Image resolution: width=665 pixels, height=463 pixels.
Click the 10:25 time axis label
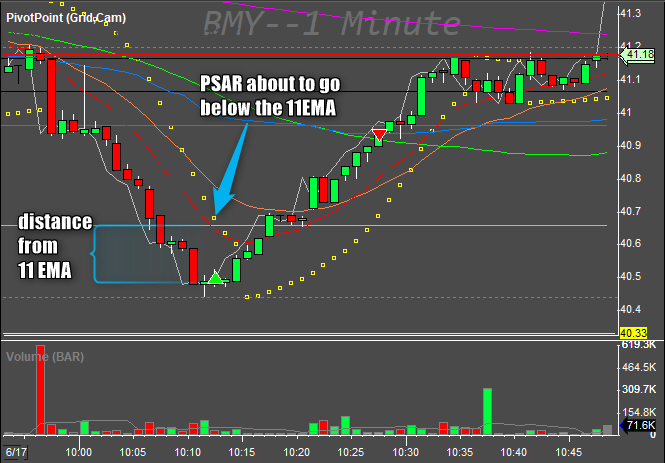pos(351,452)
